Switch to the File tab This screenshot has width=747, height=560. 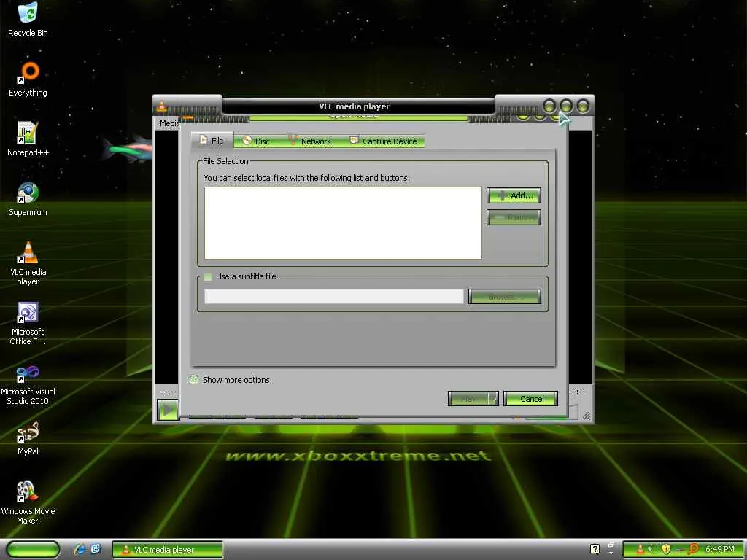(x=212, y=141)
